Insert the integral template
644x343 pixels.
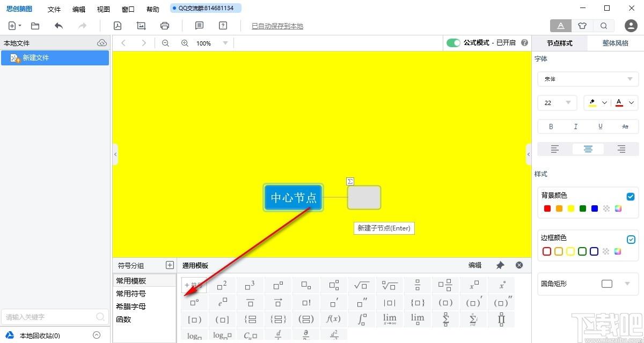click(362, 319)
